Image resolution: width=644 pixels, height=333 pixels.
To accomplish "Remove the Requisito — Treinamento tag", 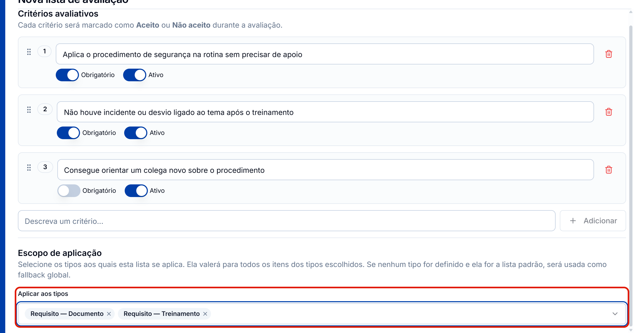I will tap(205, 314).
